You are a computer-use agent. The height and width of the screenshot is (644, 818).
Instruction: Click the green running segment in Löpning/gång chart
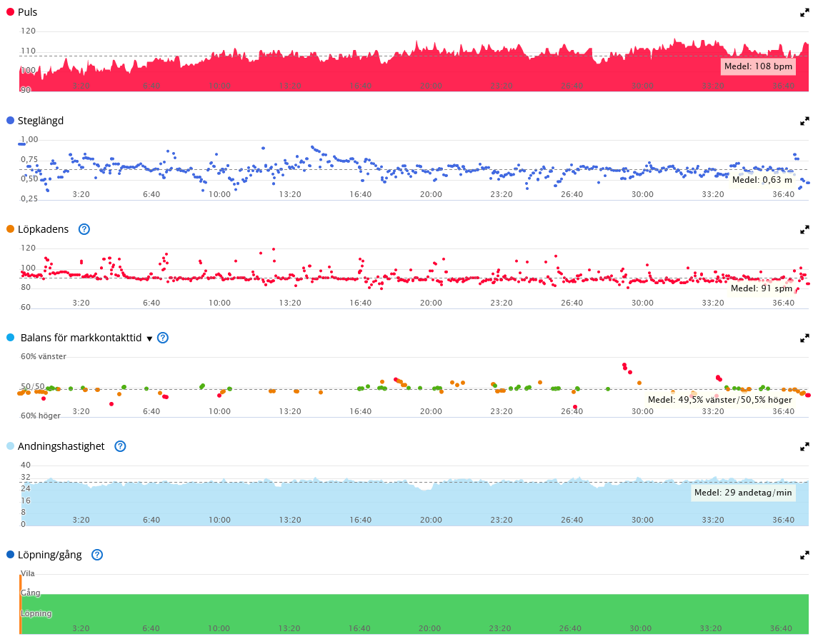tap(415, 614)
